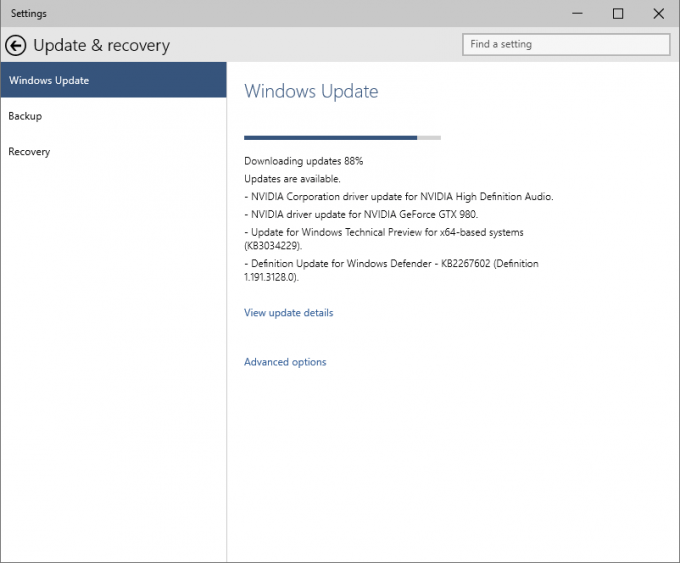Go back using the circled arrow icon

click(x=16, y=46)
